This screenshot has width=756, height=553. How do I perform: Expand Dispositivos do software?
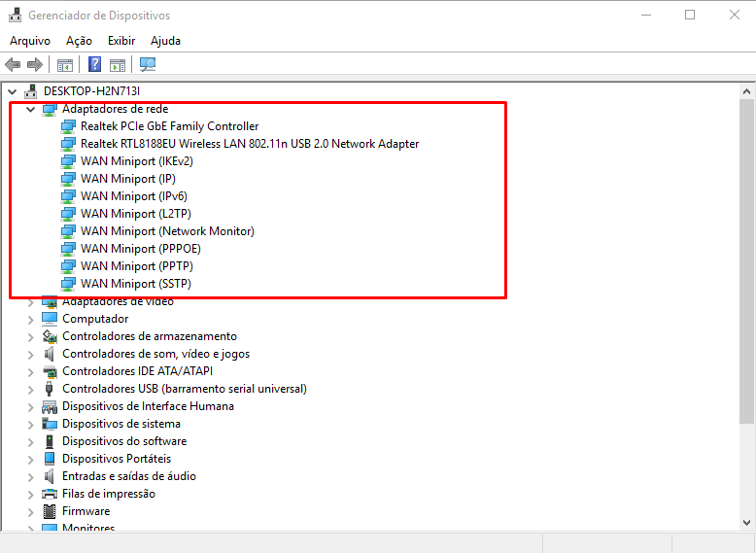pyautogui.click(x=31, y=441)
